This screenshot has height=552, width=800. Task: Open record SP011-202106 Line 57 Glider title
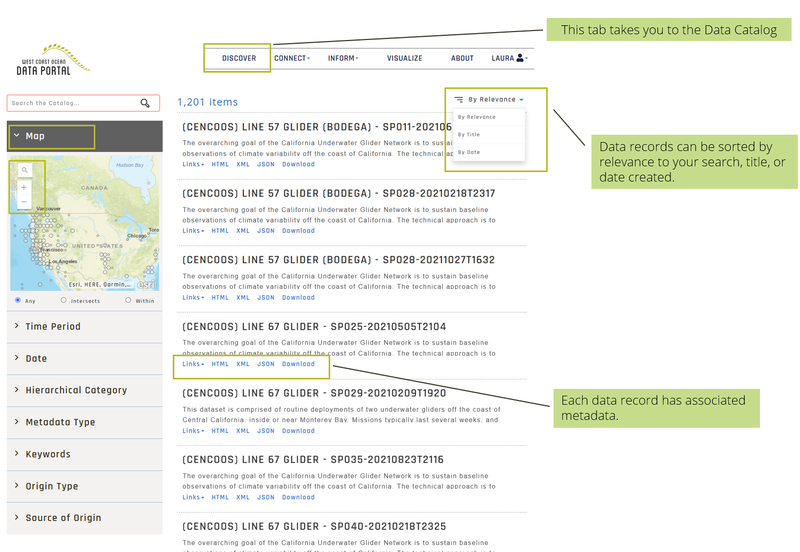[317, 127]
